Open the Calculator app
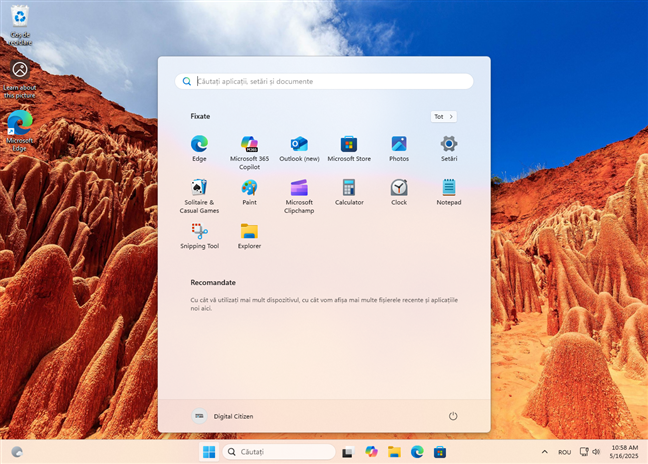The image size is (648, 464). 349,192
